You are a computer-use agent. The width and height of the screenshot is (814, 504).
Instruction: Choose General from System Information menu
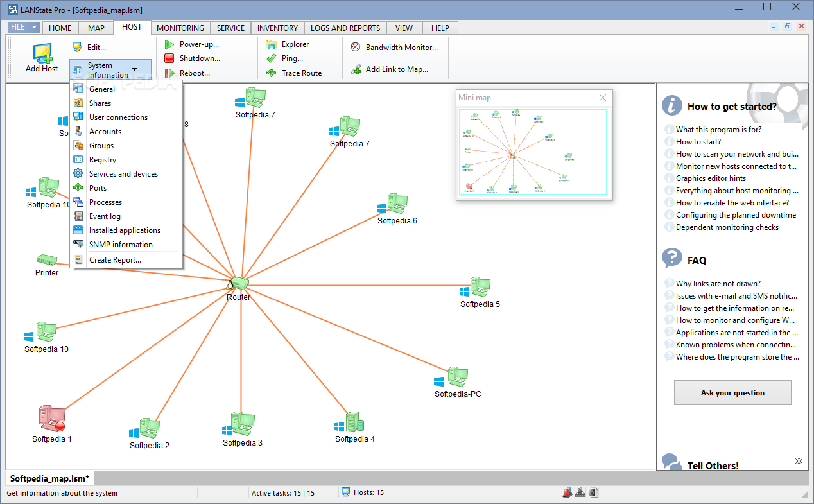[126, 89]
